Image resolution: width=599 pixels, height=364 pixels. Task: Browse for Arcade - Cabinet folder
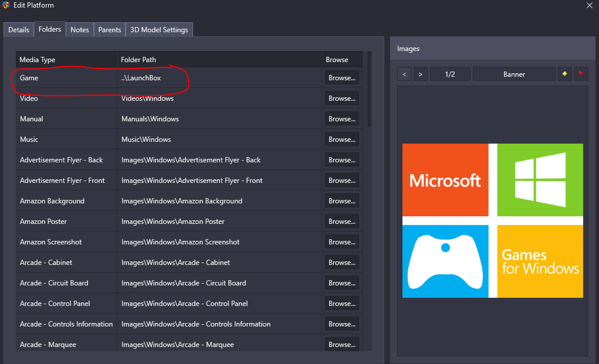pos(342,263)
